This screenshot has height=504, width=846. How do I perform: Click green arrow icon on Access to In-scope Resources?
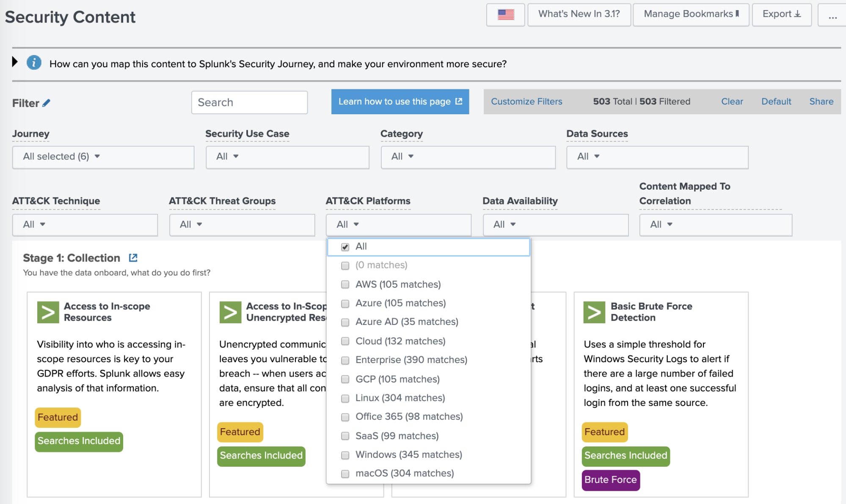pos(48,312)
